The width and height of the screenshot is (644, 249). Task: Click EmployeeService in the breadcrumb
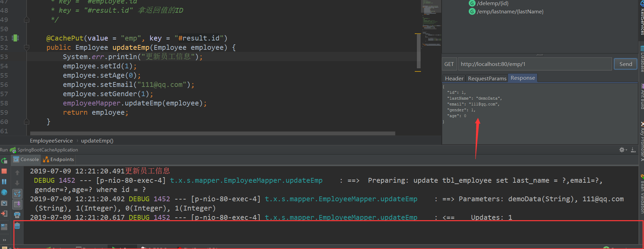coord(51,140)
